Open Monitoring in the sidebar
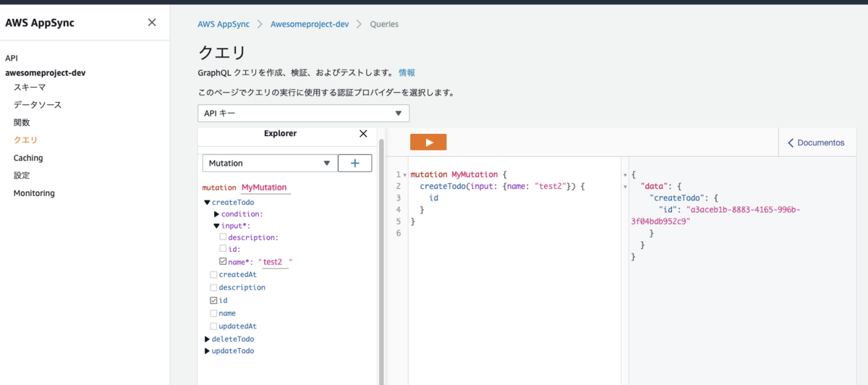 point(34,193)
